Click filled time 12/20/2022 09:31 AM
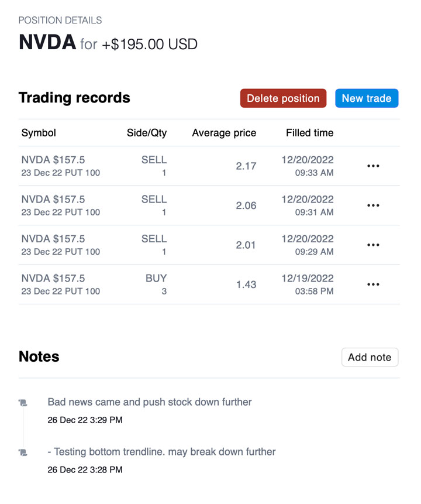Screen dimensions: 421x504 pyautogui.click(x=308, y=205)
